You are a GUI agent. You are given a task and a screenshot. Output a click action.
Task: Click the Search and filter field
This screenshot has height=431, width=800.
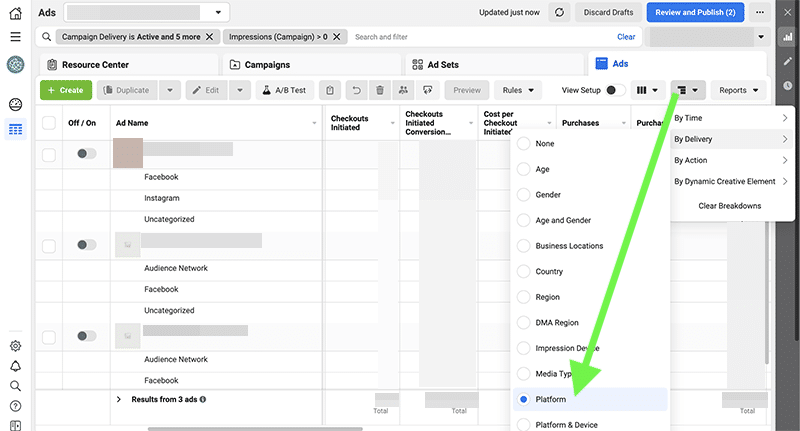(480, 37)
